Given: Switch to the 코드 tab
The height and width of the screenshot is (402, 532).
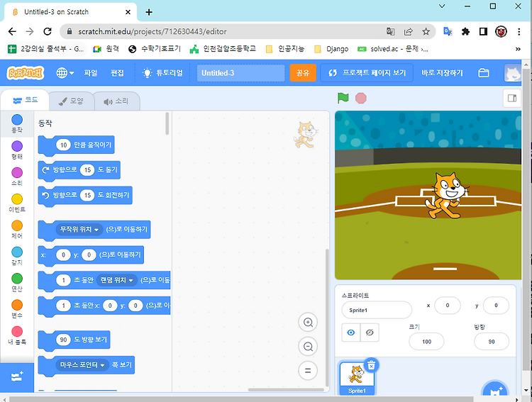Looking at the screenshot, I should click(x=25, y=100).
